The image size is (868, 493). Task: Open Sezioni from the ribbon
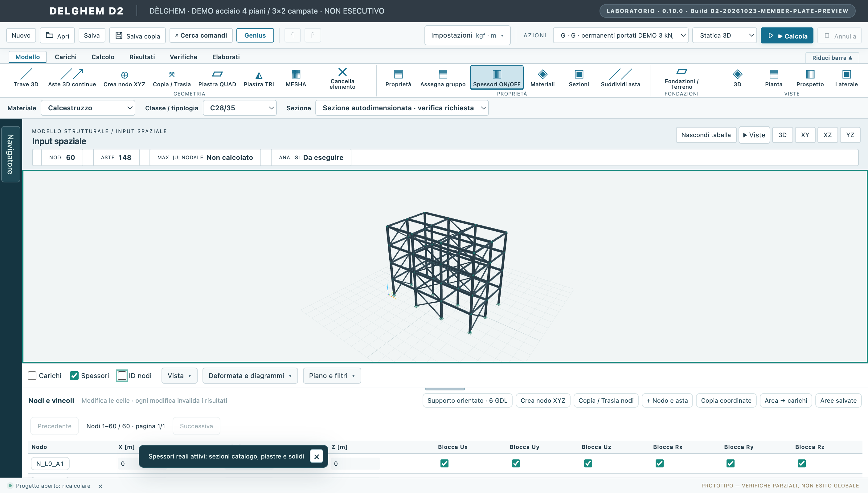(579, 78)
